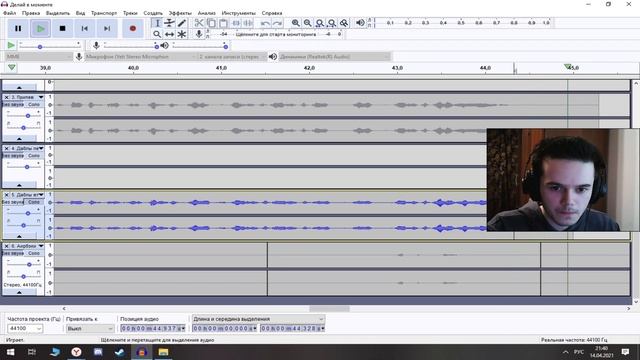Open track 6 Аирбэки dropdown menu
The height and width of the screenshot is (360, 640).
coord(41,246)
